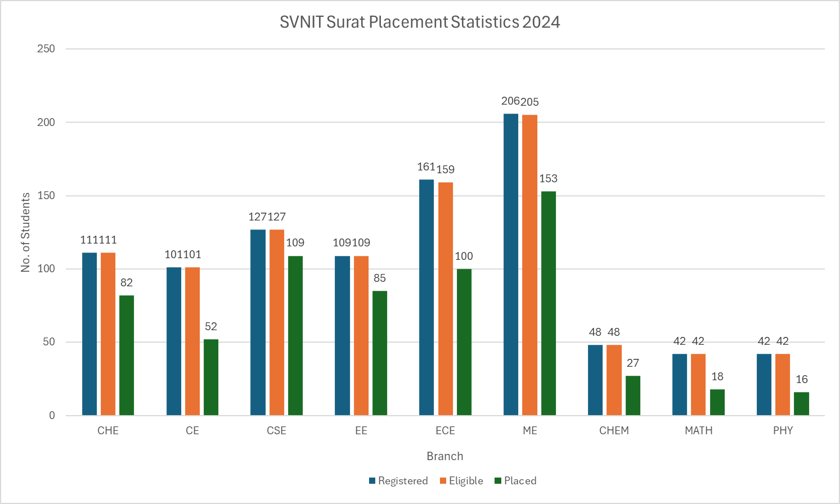The height and width of the screenshot is (504, 840).
Task: Select the CHEM green Placed bar
Action: click(633, 395)
